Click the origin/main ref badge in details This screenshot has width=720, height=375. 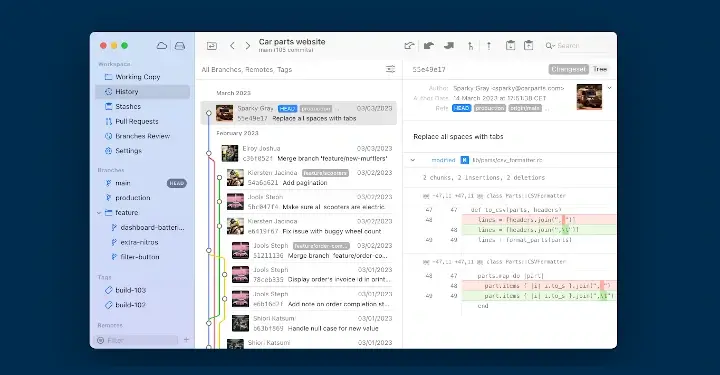point(525,108)
